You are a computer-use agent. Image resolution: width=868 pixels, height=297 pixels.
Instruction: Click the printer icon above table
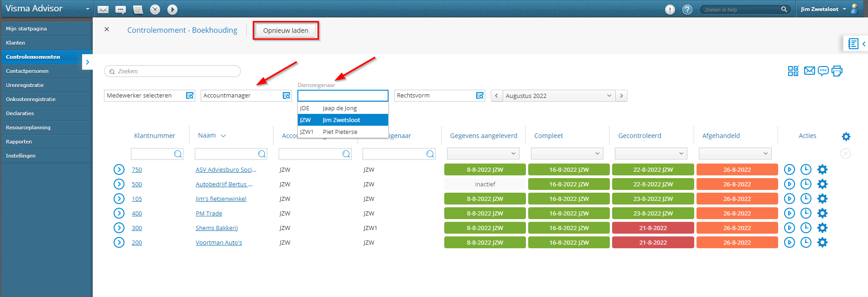(837, 71)
